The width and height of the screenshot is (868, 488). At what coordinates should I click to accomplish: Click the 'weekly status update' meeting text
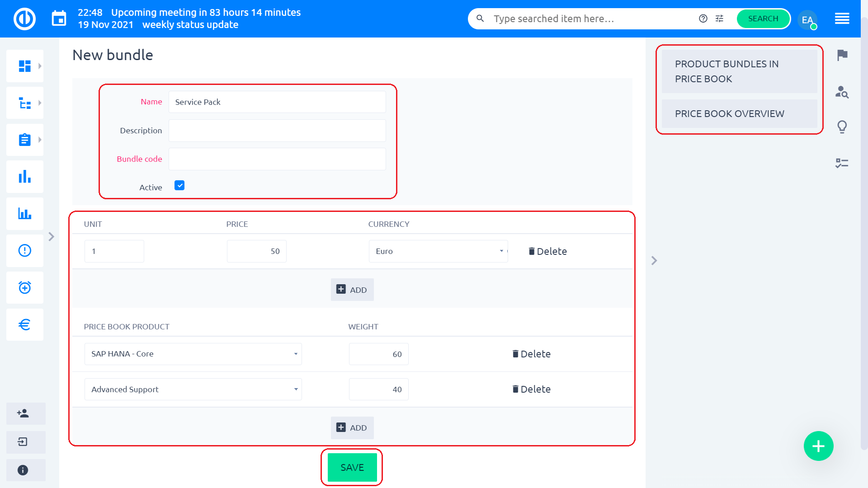tap(190, 25)
